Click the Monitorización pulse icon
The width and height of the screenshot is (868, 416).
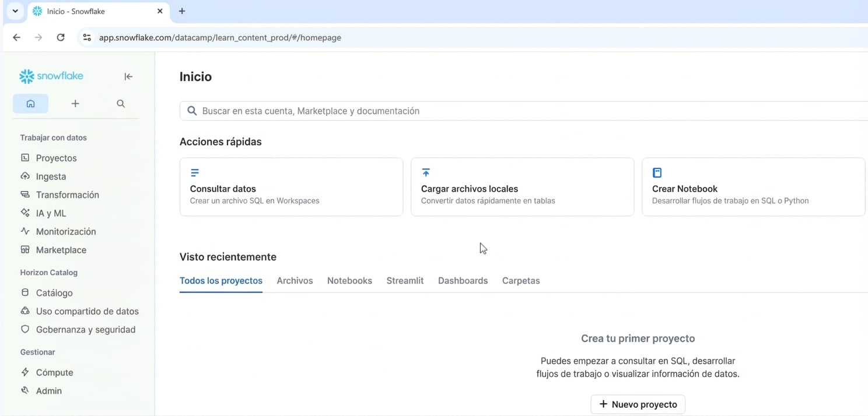25,231
